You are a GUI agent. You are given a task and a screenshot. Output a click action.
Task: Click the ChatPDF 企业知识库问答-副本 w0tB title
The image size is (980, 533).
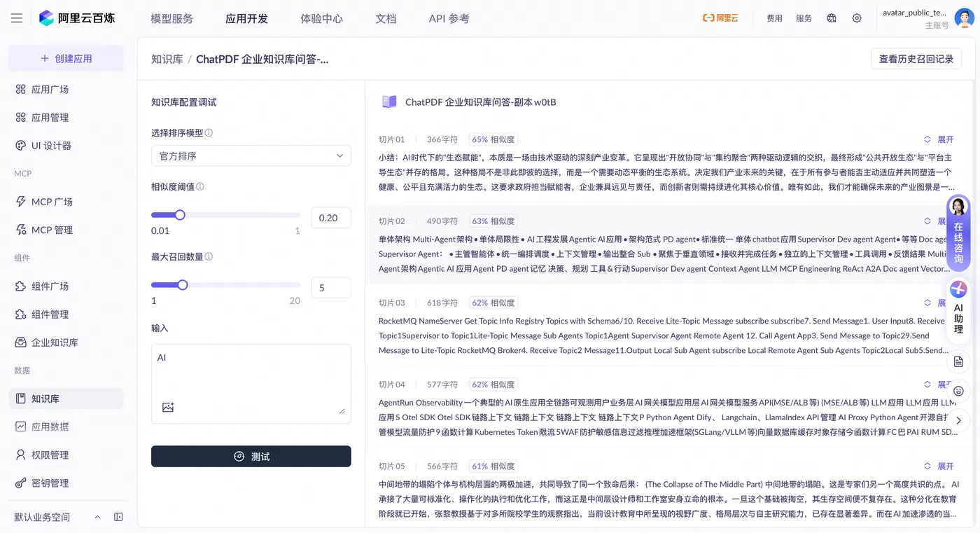[x=480, y=102]
